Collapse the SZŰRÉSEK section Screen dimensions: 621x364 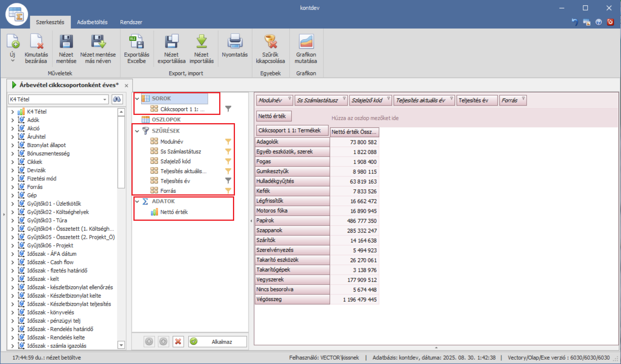[x=137, y=131]
